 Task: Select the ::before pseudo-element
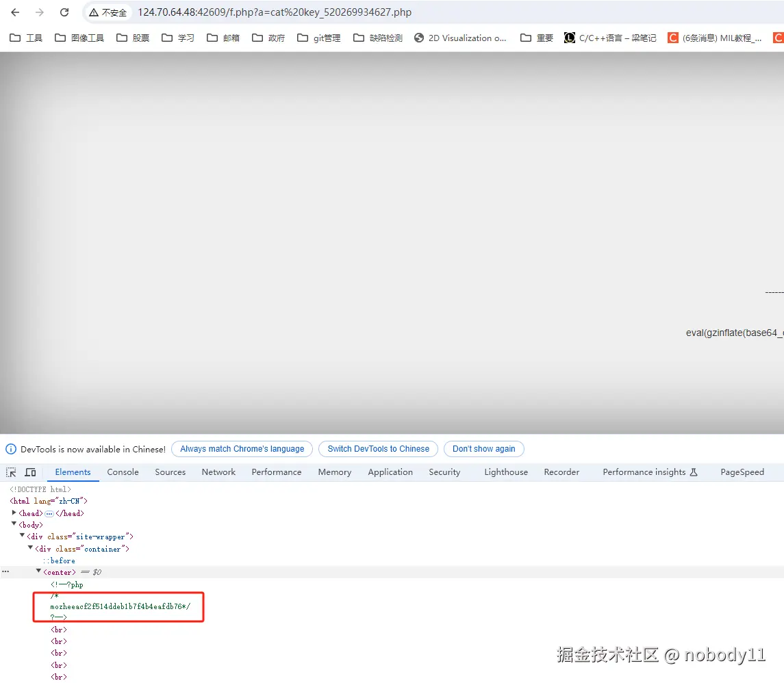pyautogui.click(x=58, y=560)
